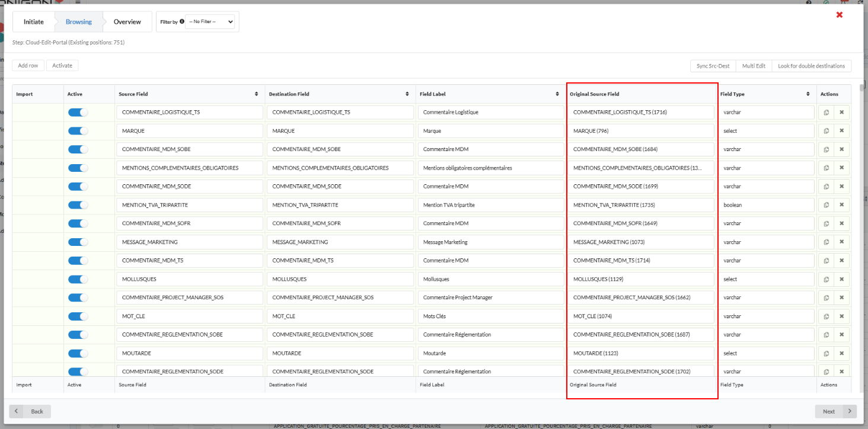
Task: Open the No Filter dropdown
Action: 210,21
